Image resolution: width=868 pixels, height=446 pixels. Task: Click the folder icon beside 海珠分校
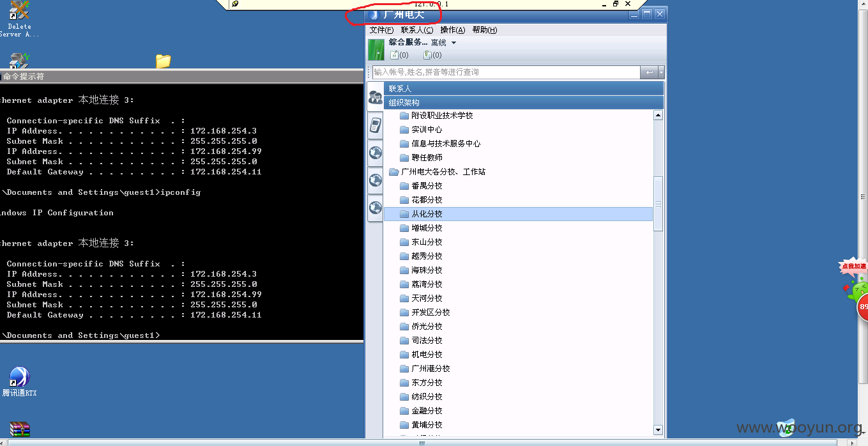coord(404,270)
